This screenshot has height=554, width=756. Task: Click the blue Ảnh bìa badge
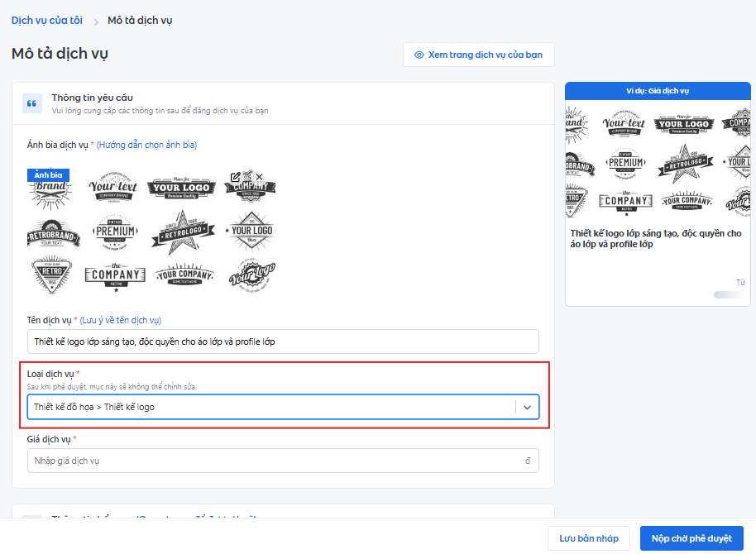click(48, 175)
